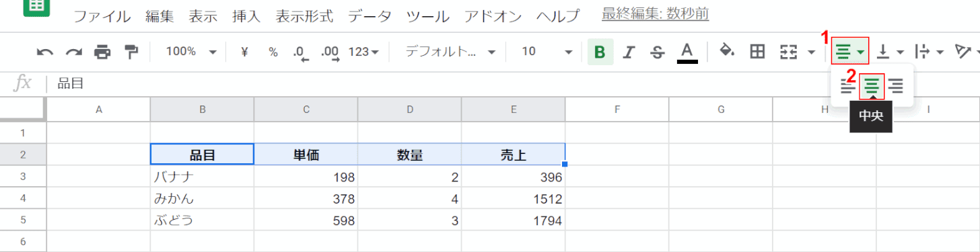The width and height of the screenshot is (980, 252).
Task: Open the 最終編集: 数秒前 link
Action: click(x=656, y=13)
